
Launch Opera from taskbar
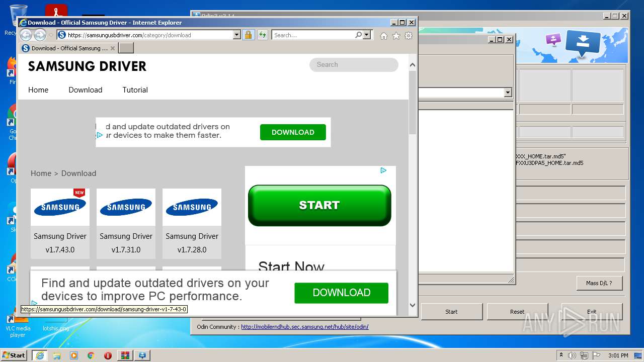pos(108,355)
